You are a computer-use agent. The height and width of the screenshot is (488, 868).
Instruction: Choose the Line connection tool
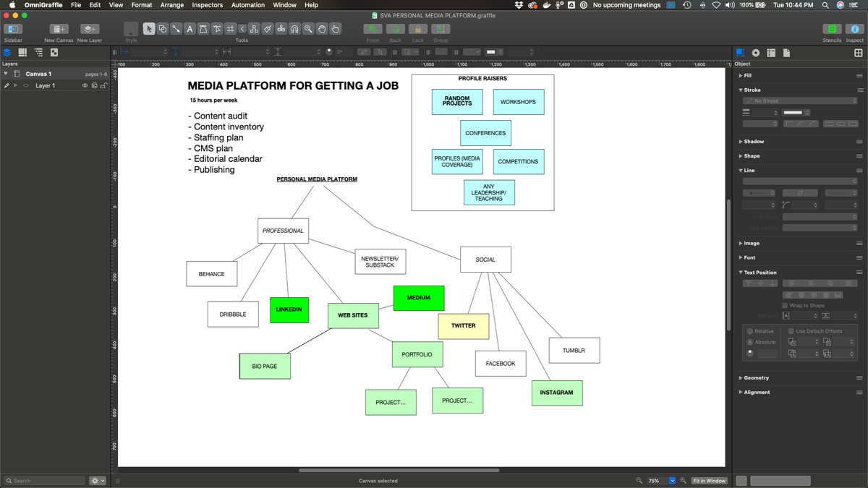click(x=176, y=29)
